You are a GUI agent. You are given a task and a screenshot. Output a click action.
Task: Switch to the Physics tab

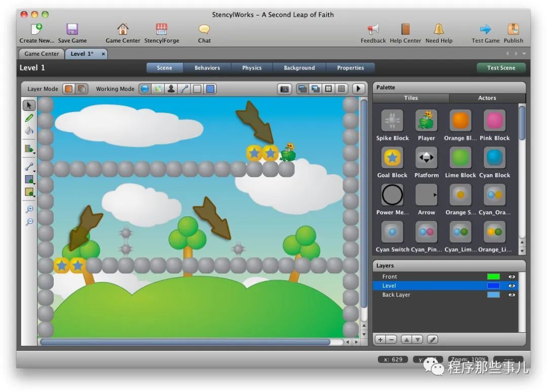(252, 68)
